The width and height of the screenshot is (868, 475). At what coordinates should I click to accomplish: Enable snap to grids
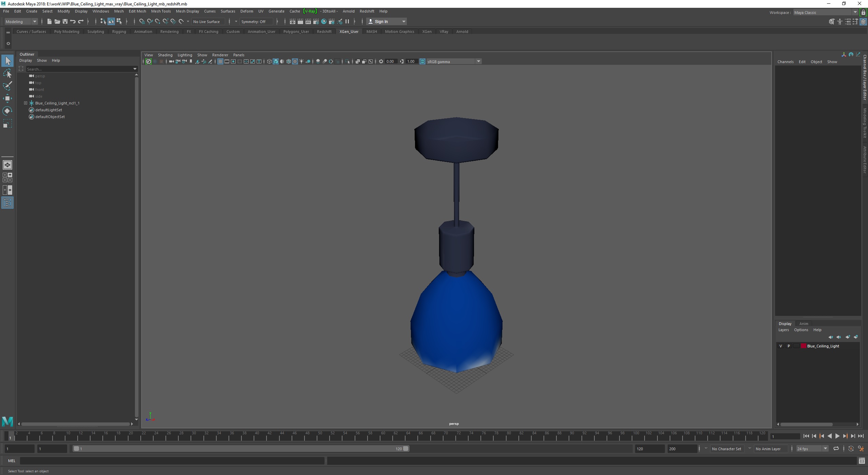point(142,21)
